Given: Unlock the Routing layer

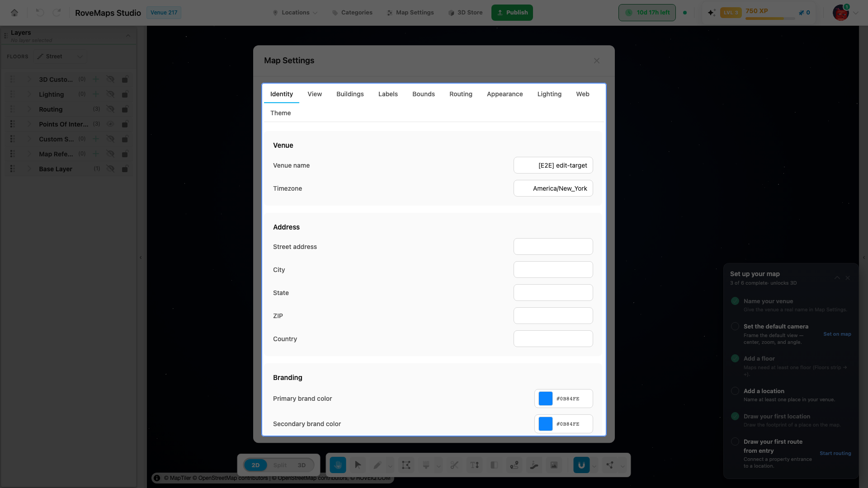Looking at the screenshot, I should [125, 109].
